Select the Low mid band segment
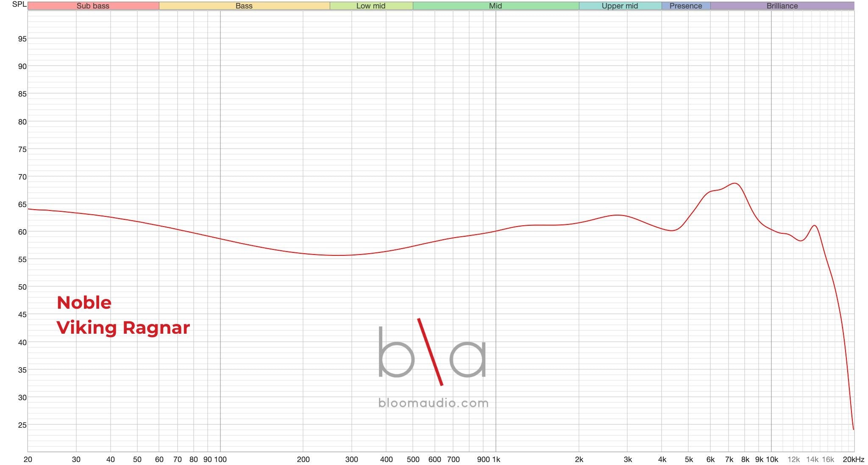Viewport: 868px width, 465px height. 371,6
